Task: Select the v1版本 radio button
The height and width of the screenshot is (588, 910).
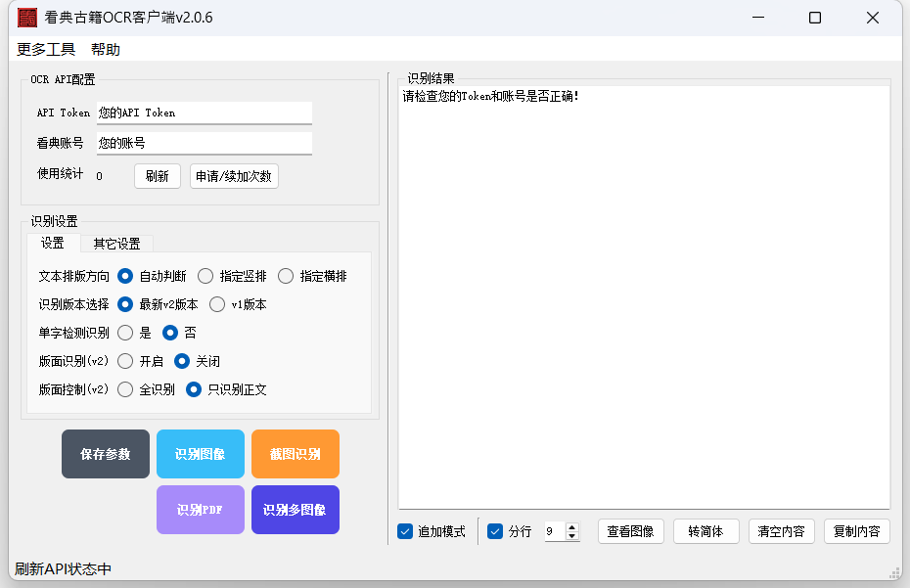Action: coord(217,304)
